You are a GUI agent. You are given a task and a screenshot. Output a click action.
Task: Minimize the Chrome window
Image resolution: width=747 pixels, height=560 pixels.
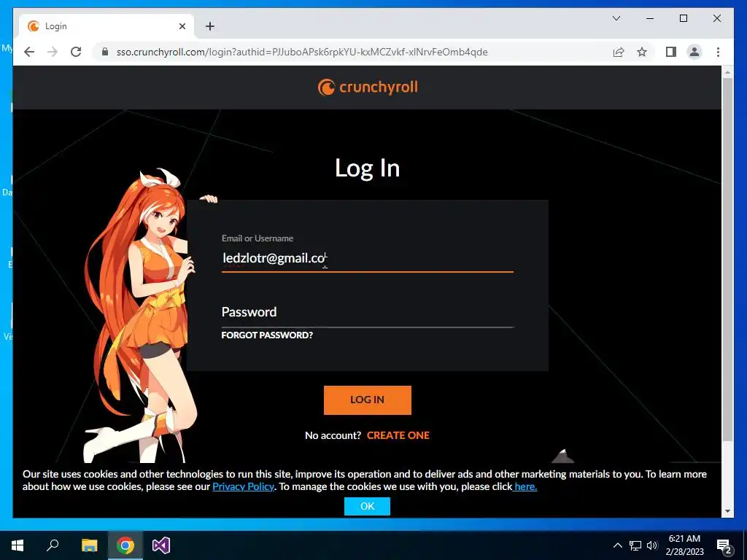pos(650,18)
